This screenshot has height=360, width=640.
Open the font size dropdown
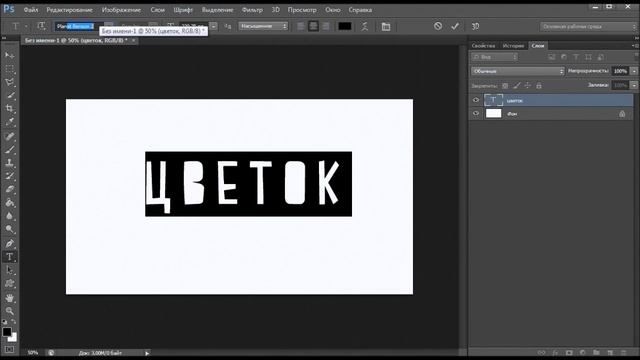213,26
